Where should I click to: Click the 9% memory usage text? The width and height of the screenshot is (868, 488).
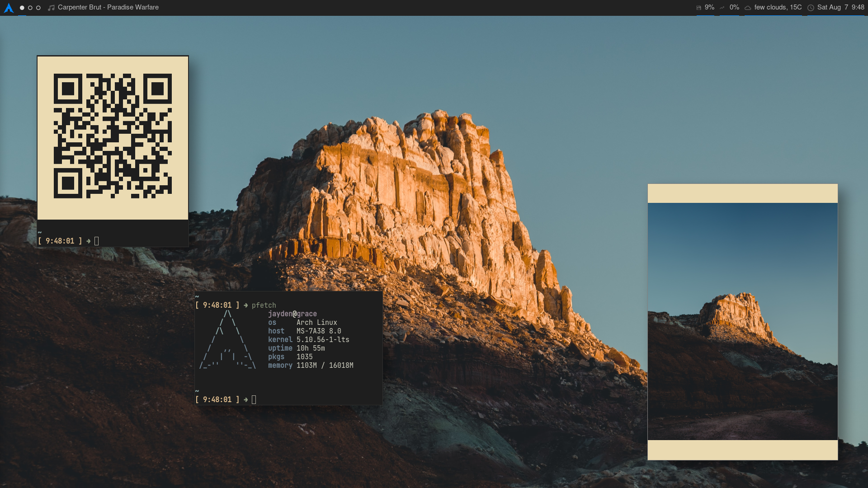[709, 7]
